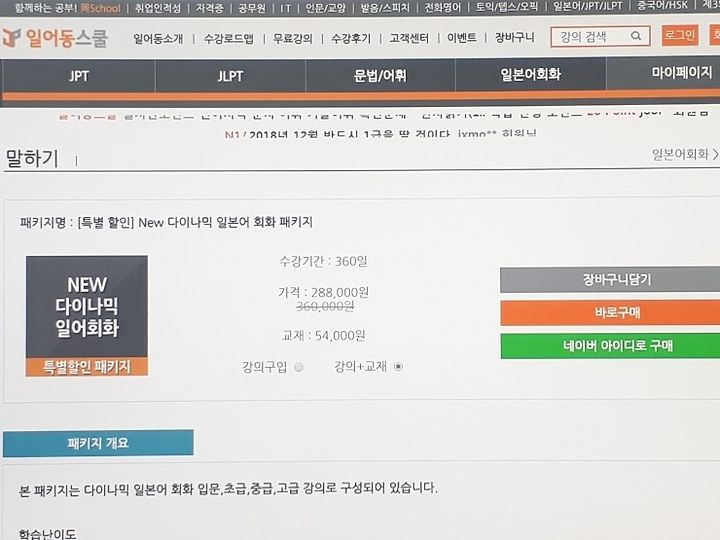The image size is (720, 540).
Task: Select the 강의+교재 radio option
Action: point(398,366)
